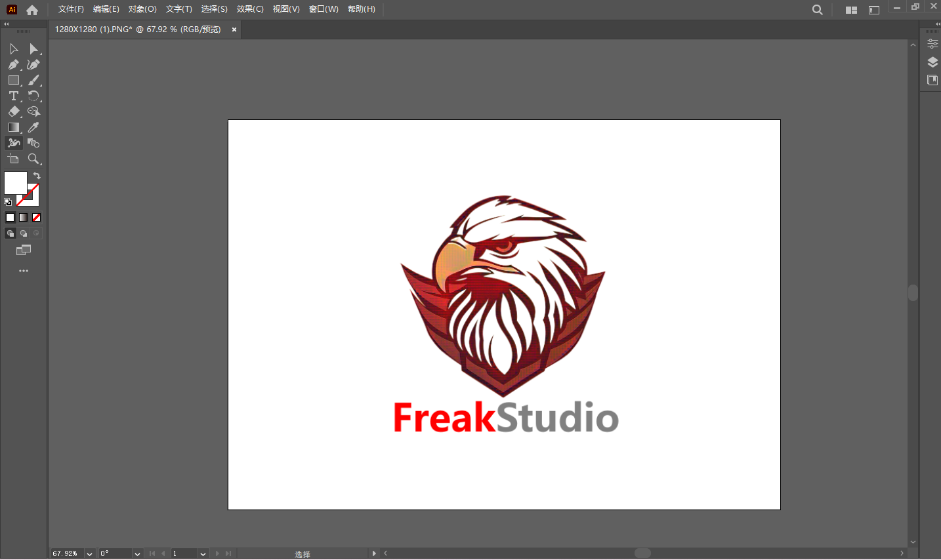Enable Draw Inside mode

37,233
